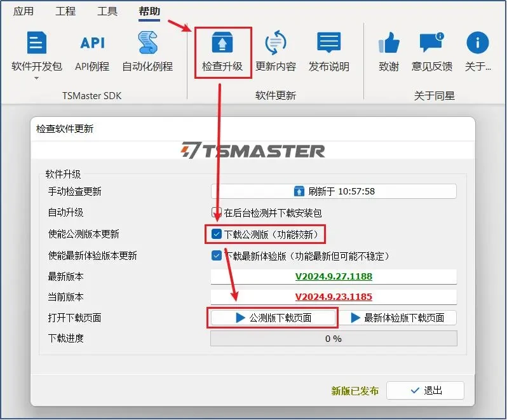The width and height of the screenshot is (507, 420).
Task: Open the latest version link V2024.9.27.1188
Action: pyautogui.click(x=334, y=276)
